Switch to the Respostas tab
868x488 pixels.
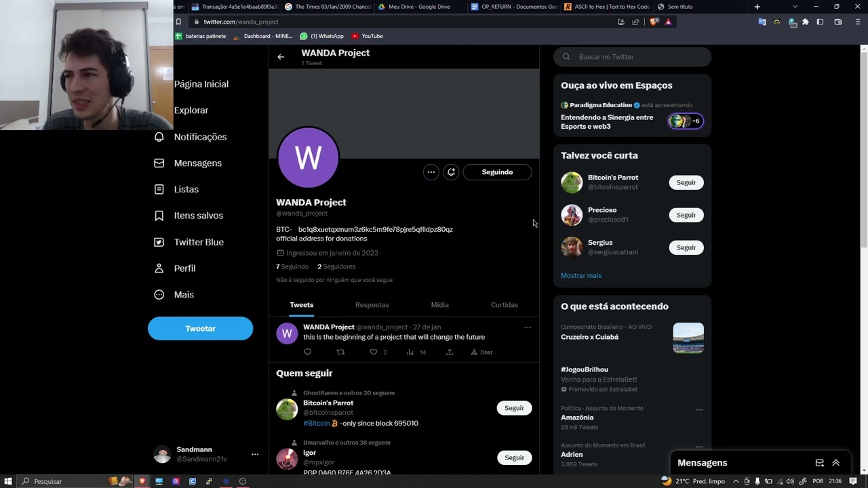point(372,305)
